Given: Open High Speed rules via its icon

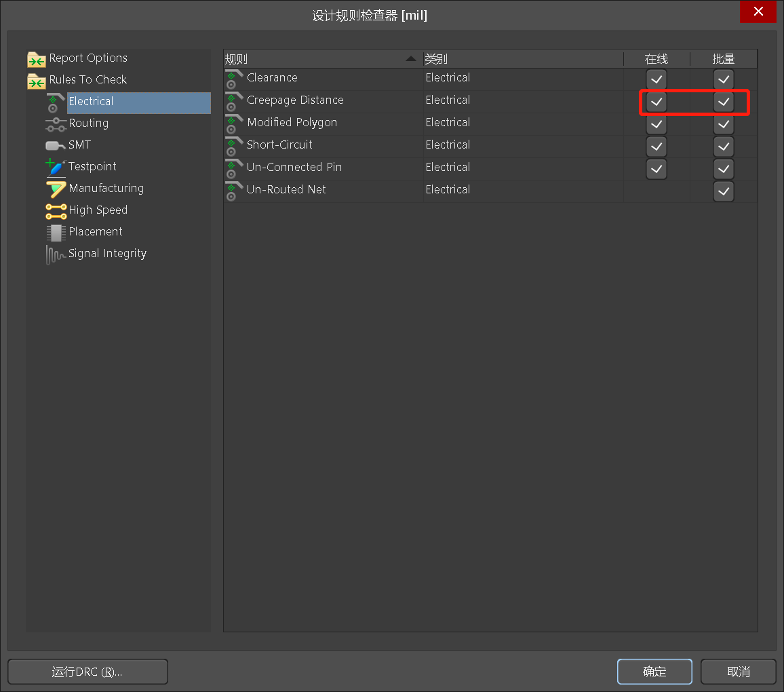Looking at the screenshot, I should click(56, 210).
